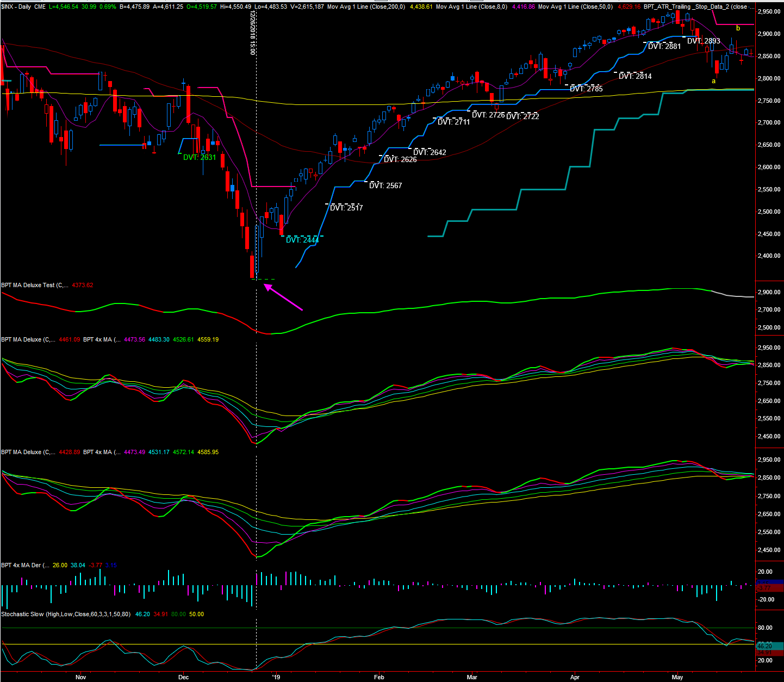Click the DVT: 2893 label

[x=704, y=41]
